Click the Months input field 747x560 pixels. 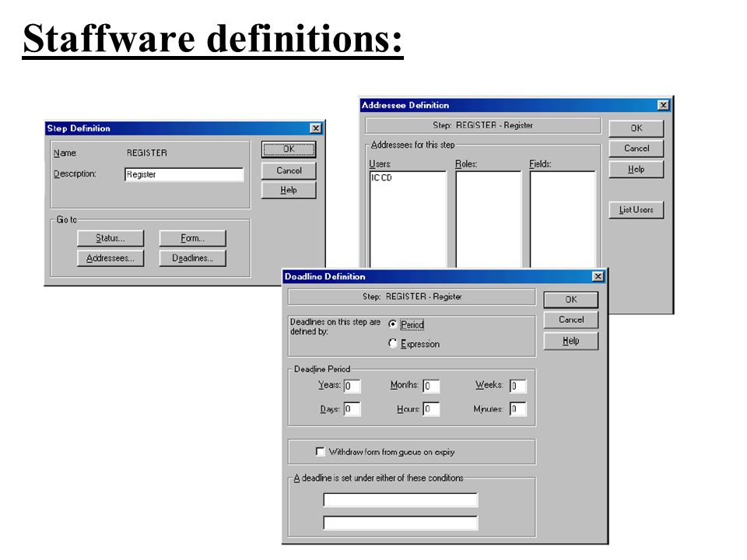[x=431, y=386]
